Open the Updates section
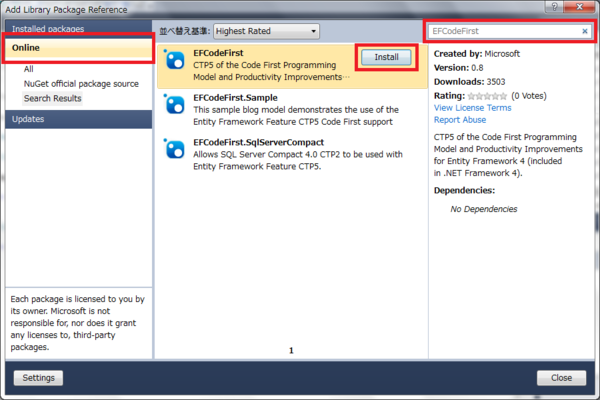Viewport: 600px width, 400px height. pyautogui.click(x=78, y=119)
